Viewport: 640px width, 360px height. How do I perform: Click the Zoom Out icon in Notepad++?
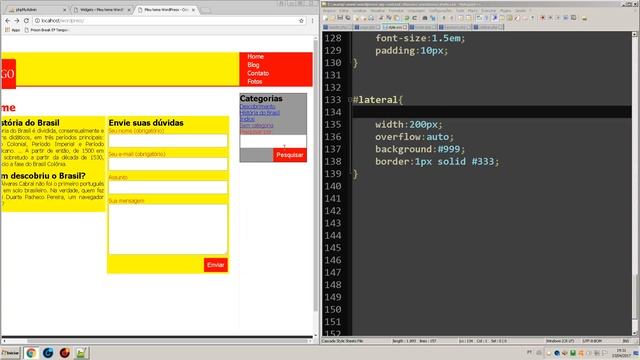pos(451,18)
